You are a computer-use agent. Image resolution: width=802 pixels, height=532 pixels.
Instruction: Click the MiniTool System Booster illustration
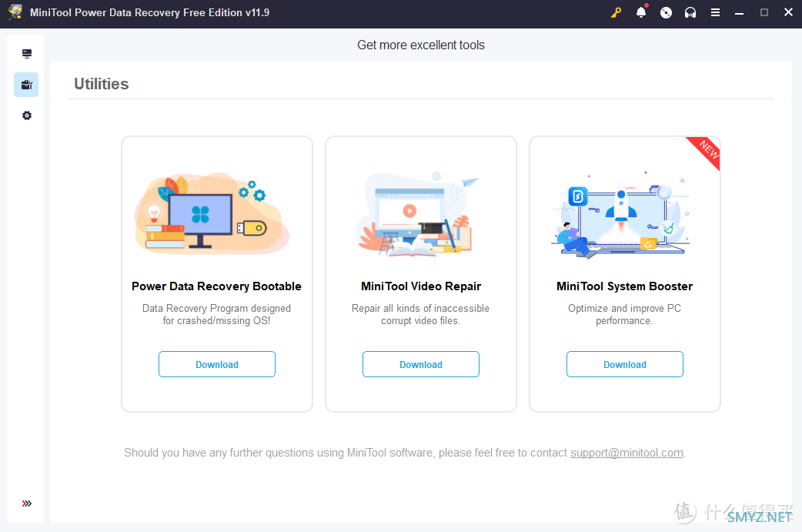[x=621, y=216]
